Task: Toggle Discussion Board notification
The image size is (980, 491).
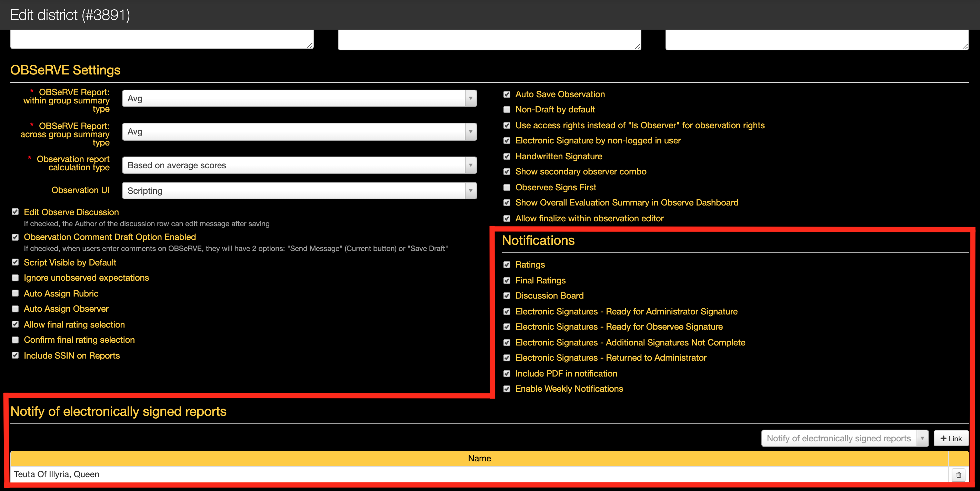Action: click(507, 296)
